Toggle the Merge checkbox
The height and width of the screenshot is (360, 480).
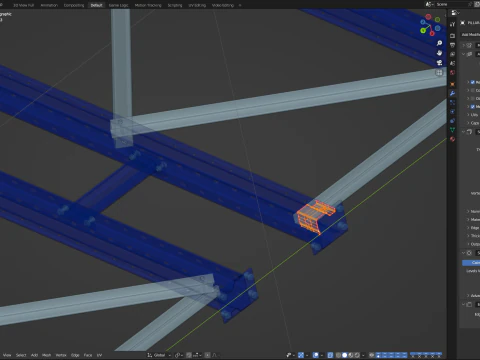[x=472, y=107]
